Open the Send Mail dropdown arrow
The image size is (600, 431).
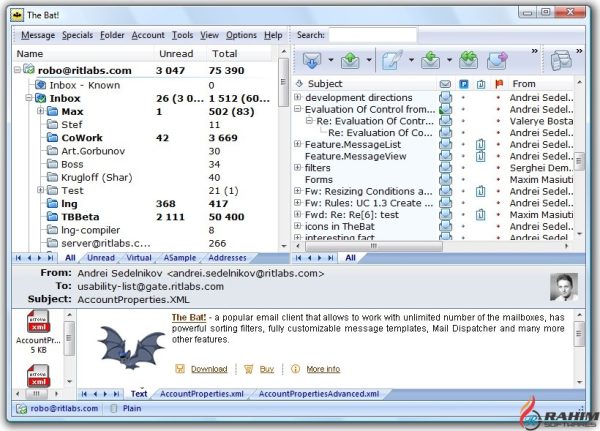click(369, 60)
